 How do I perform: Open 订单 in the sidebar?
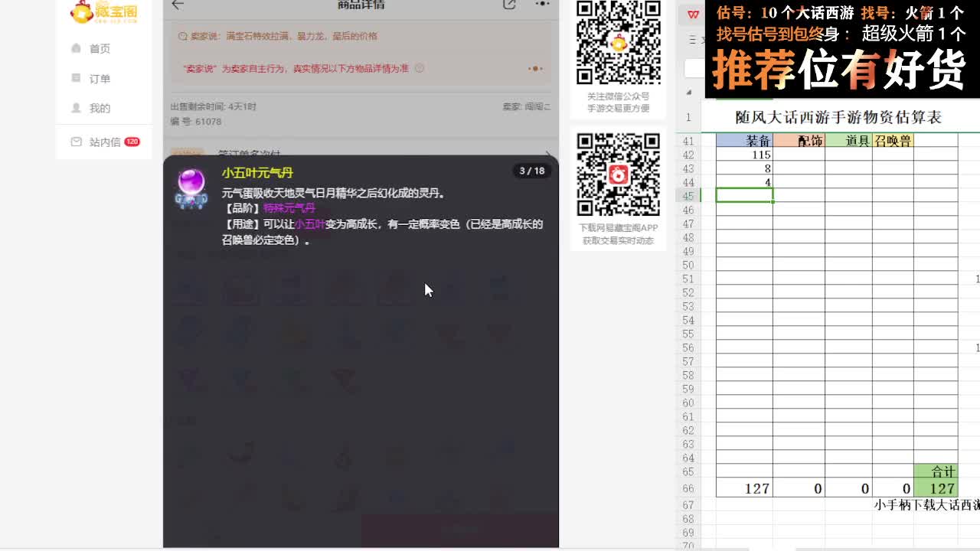100,79
